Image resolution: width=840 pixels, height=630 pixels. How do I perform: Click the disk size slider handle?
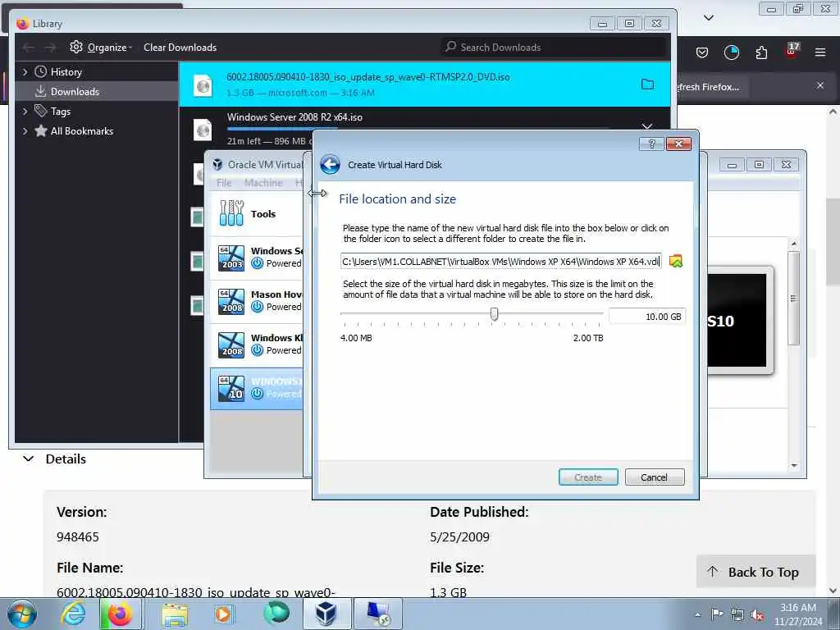click(x=494, y=314)
